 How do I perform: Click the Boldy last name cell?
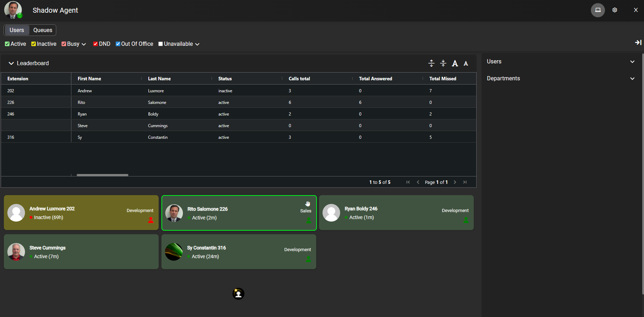coord(177,114)
